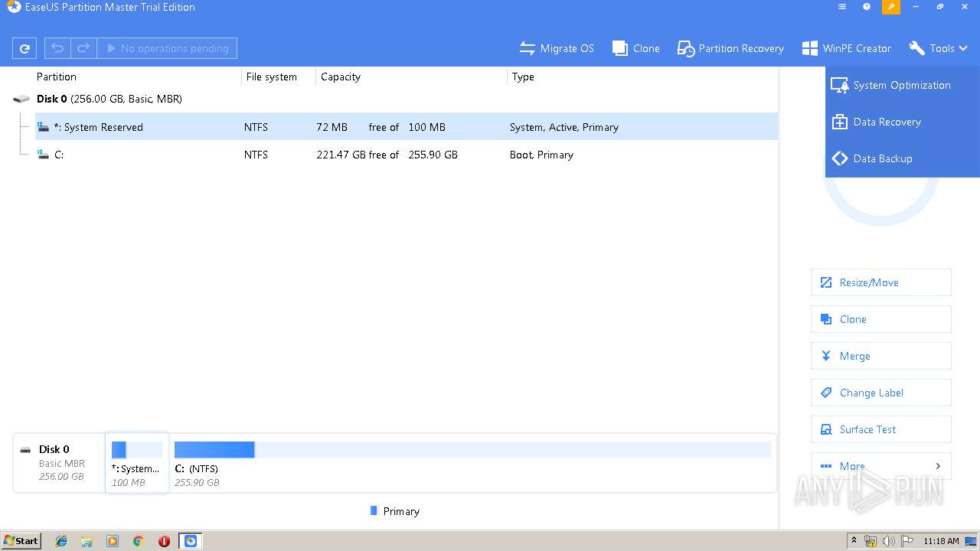Execute the No operations pending button
The image size is (980, 551).
pos(167,48)
